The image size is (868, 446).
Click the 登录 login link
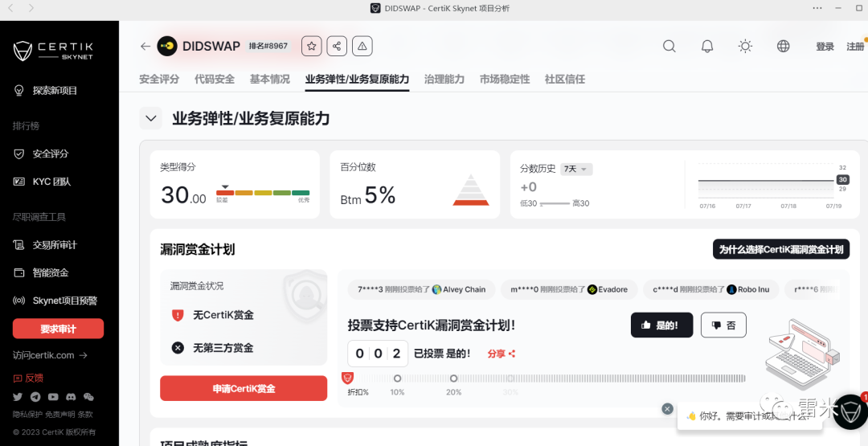click(825, 47)
